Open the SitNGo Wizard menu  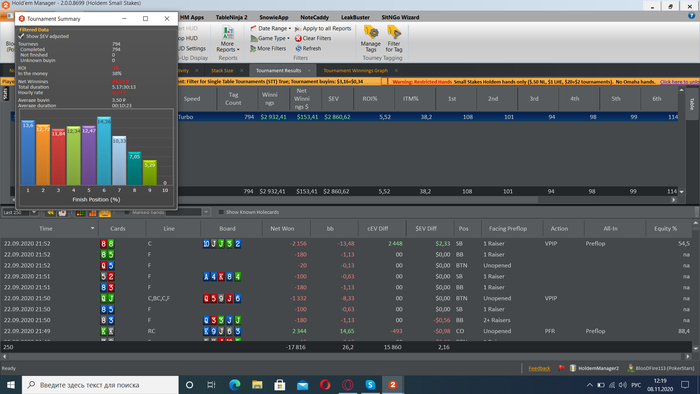(x=400, y=17)
